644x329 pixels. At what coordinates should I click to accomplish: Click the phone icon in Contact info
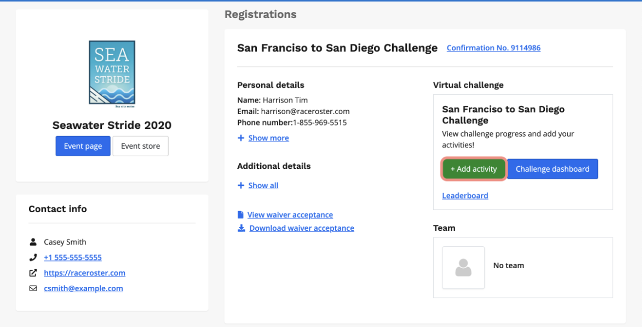[33, 258]
